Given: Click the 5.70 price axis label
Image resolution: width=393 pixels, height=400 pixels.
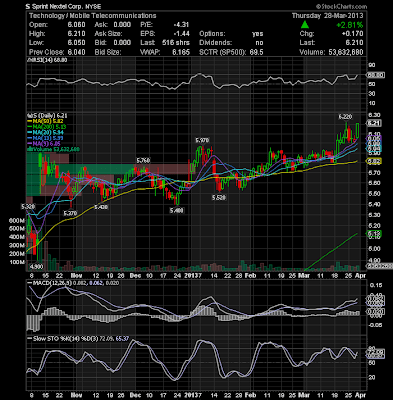Looking at the screenshot, I should (x=374, y=172).
